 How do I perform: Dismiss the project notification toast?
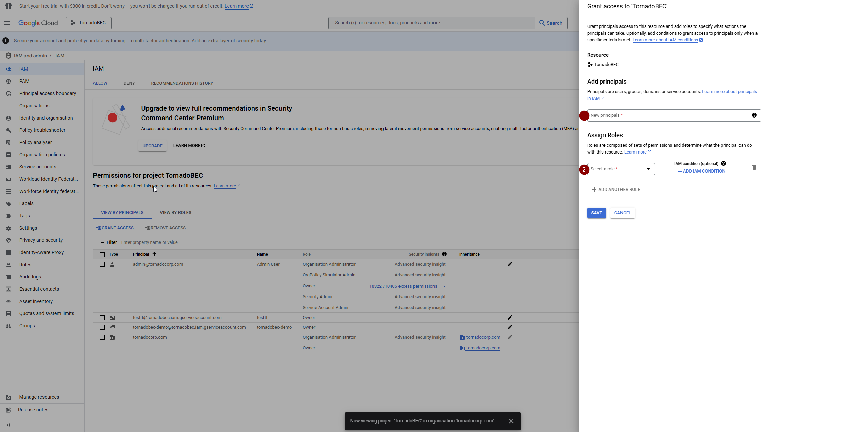tap(511, 421)
